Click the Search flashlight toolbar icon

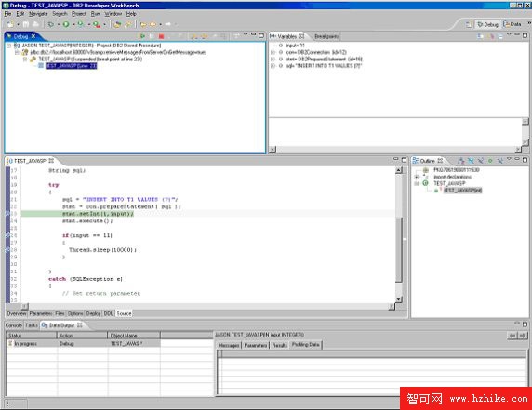coord(128,24)
